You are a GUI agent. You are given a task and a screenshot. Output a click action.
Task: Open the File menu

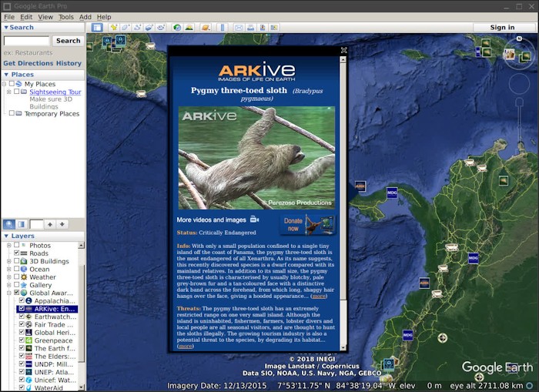[x=9, y=17]
